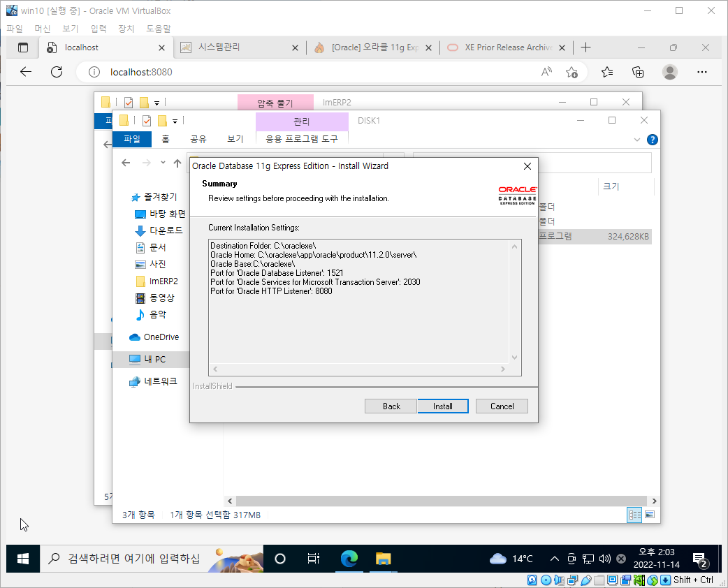Open the 보기 ribbon tab in explorer
728x588 pixels.
(x=235, y=139)
